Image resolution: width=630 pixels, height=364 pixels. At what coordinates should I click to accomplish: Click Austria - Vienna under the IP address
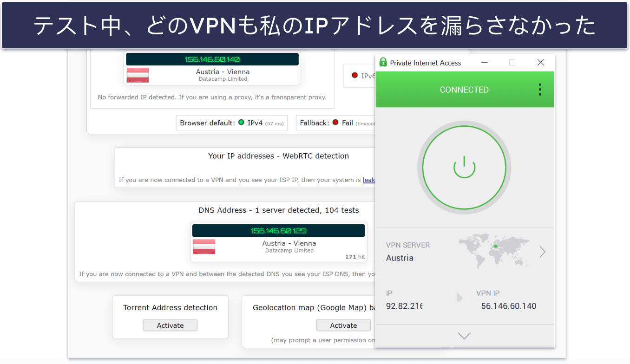click(223, 72)
